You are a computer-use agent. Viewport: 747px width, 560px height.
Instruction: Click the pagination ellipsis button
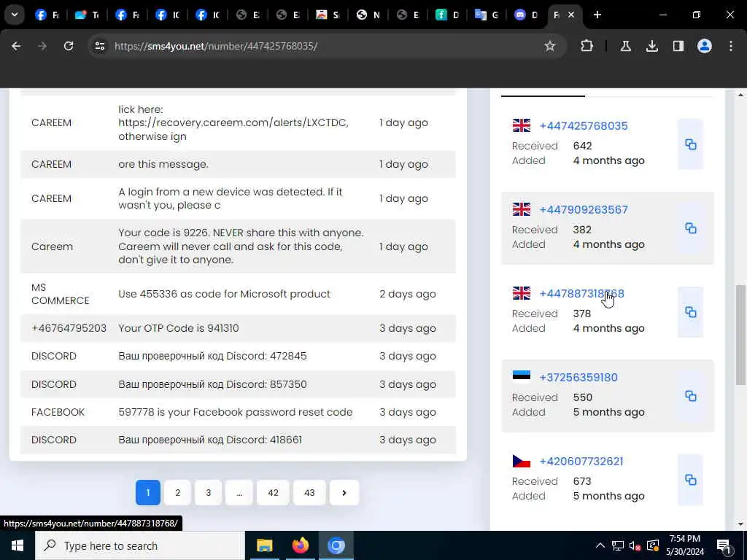(x=239, y=493)
